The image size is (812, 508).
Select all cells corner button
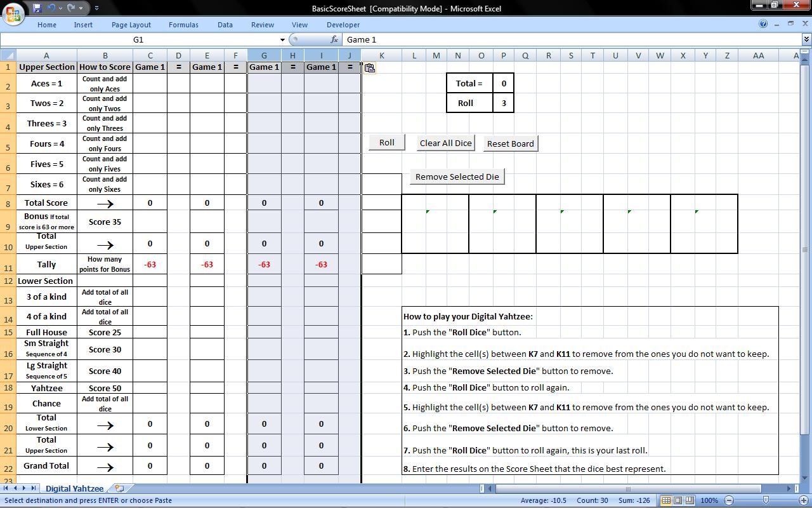tap(8, 55)
